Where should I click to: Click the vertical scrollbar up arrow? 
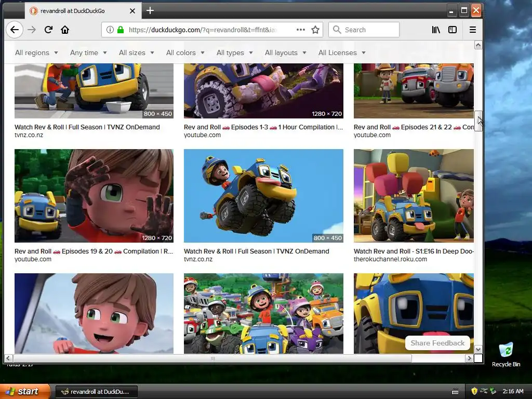tap(478, 45)
